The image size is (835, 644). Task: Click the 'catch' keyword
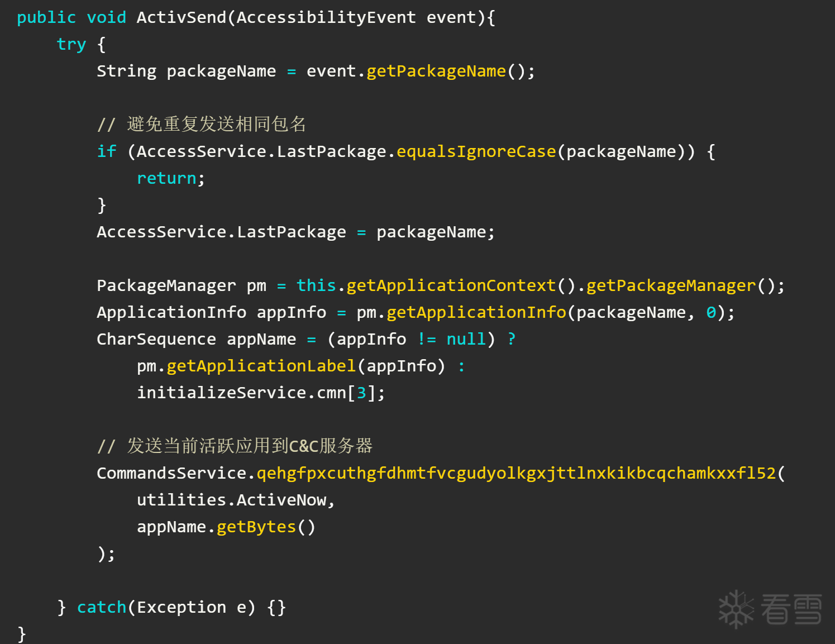pyautogui.click(x=102, y=607)
